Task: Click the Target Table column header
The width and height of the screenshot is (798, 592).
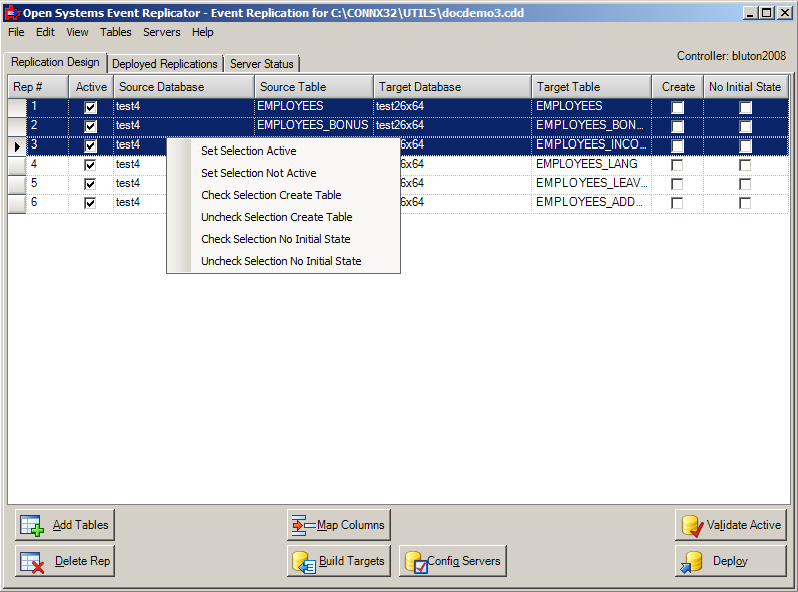Action: click(x=592, y=87)
